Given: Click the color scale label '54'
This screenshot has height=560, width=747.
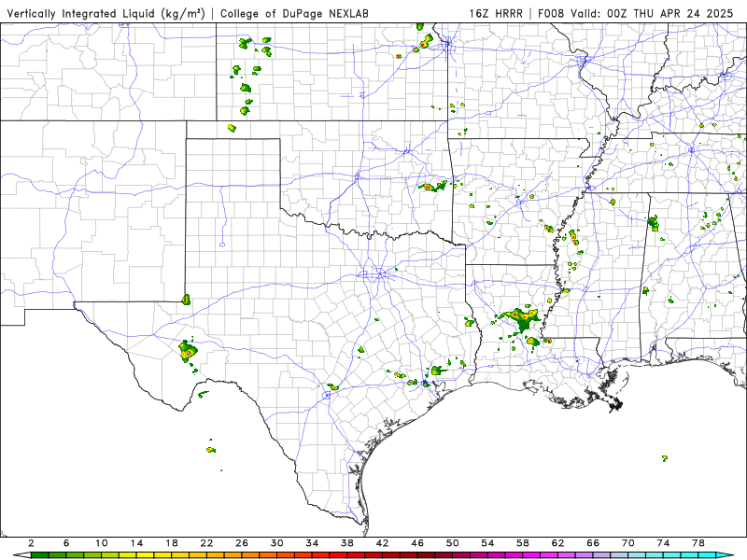Looking at the screenshot, I should tap(487, 543).
